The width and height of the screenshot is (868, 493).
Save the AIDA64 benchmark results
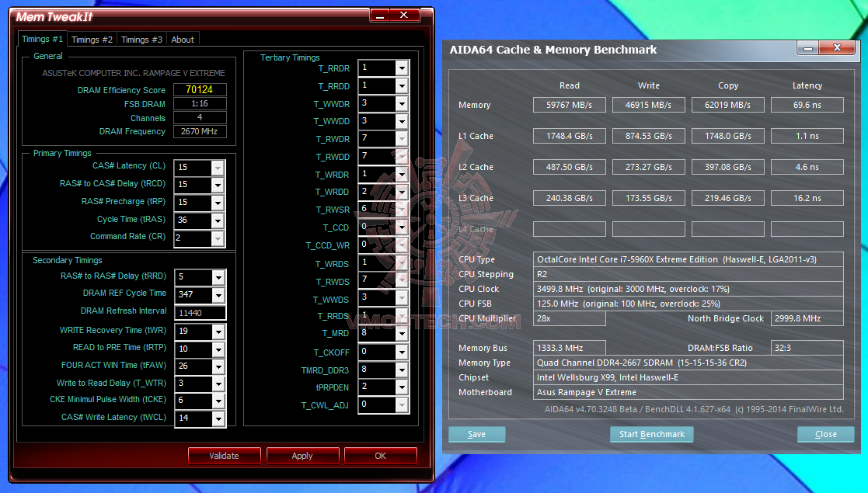point(476,434)
